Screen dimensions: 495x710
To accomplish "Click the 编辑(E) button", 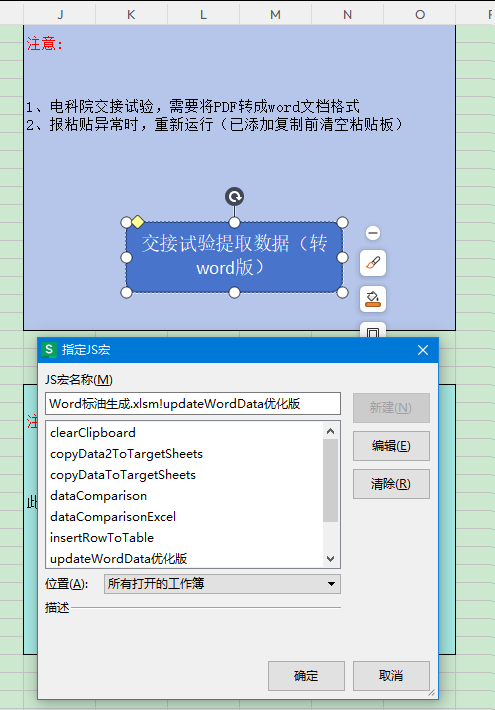I will [x=391, y=446].
